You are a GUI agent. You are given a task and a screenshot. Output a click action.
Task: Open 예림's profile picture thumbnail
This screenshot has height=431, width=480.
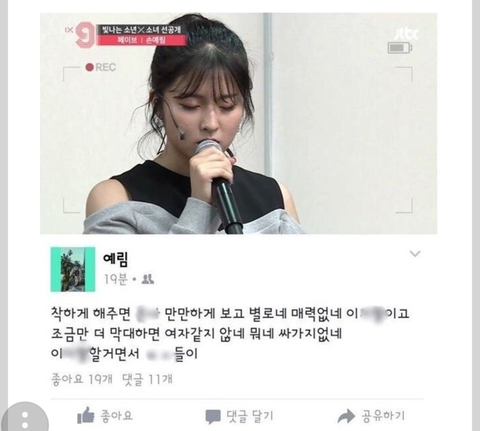tap(73, 269)
